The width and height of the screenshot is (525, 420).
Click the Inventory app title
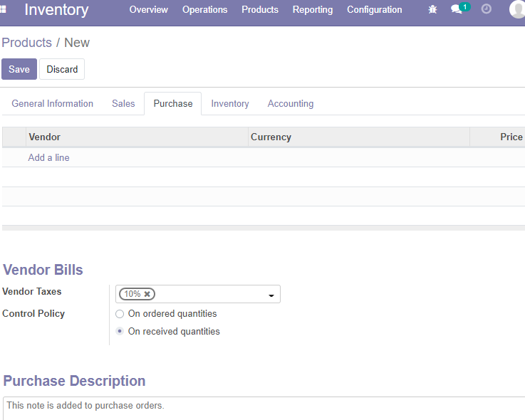pos(56,9)
